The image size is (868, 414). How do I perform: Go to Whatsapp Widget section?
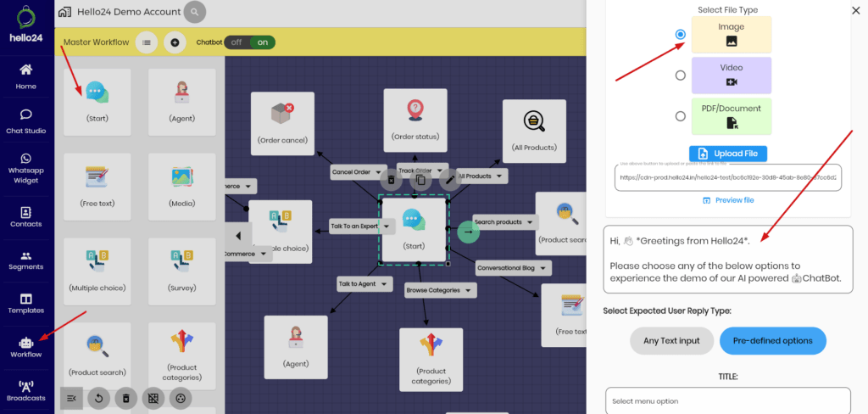[x=25, y=168]
